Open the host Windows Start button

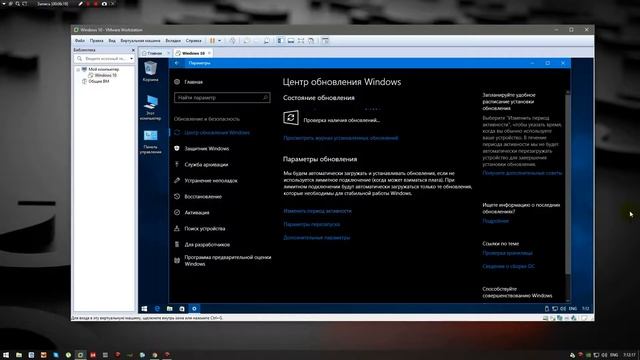(x=6, y=355)
